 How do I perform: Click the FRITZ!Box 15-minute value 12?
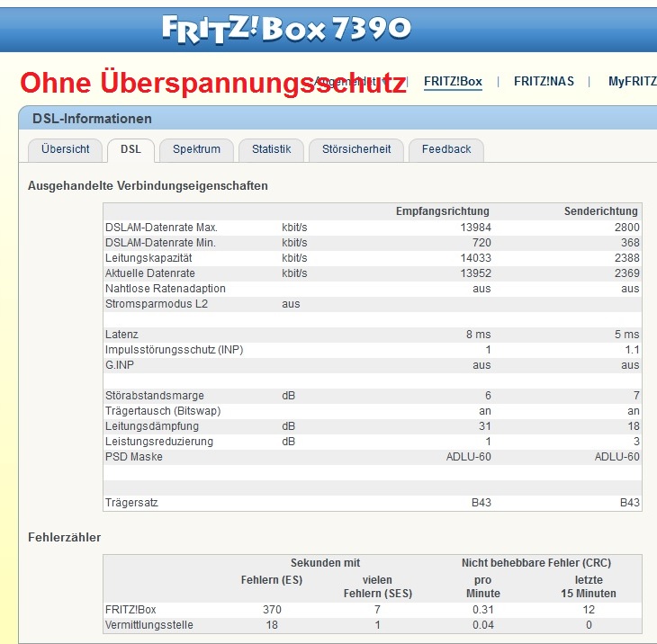tap(589, 610)
